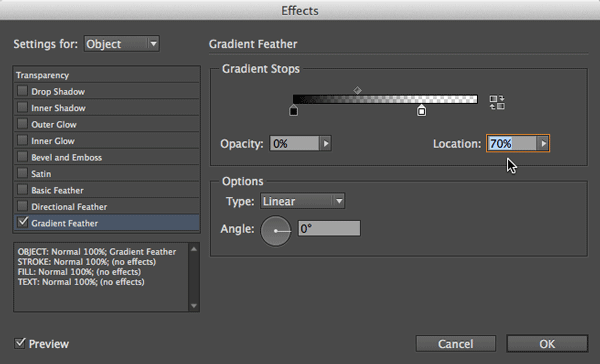Enable the Bevel and Emboss checkbox
The width and height of the screenshot is (600, 364).
coord(22,157)
